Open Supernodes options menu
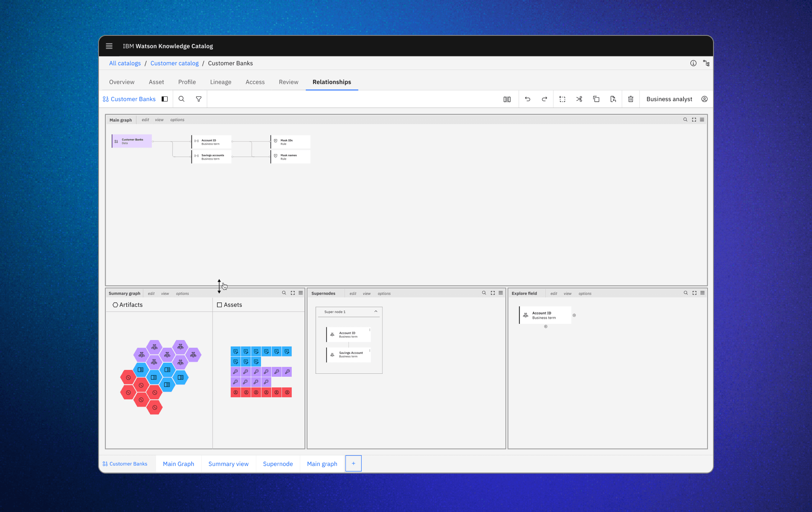Image resolution: width=812 pixels, height=512 pixels. (x=384, y=294)
